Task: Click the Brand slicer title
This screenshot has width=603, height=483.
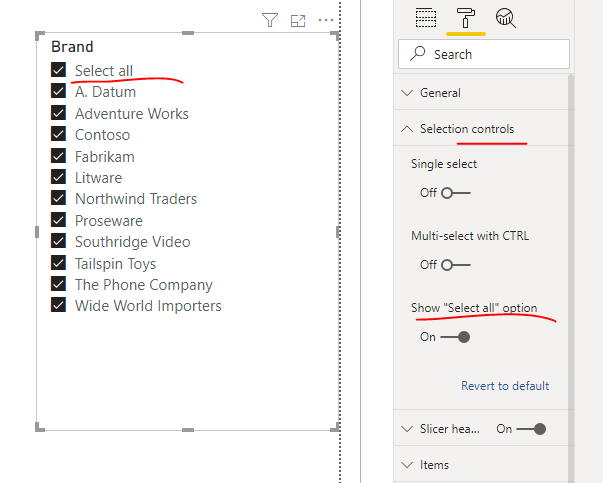Action: coord(72,47)
